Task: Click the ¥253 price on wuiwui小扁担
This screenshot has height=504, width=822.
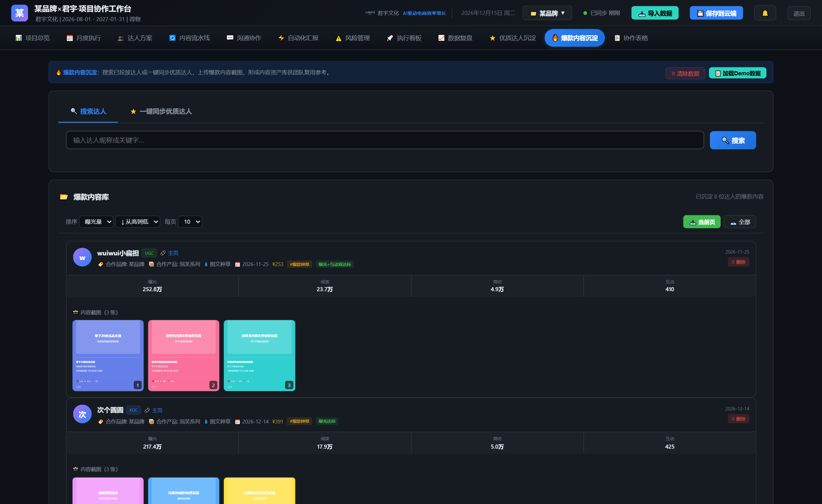Action: click(x=277, y=264)
